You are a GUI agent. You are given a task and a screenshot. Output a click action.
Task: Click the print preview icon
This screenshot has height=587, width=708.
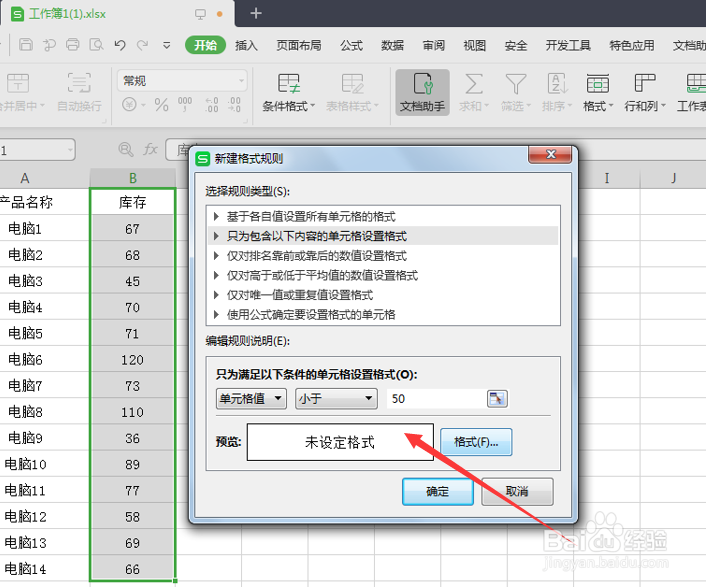click(x=96, y=45)
